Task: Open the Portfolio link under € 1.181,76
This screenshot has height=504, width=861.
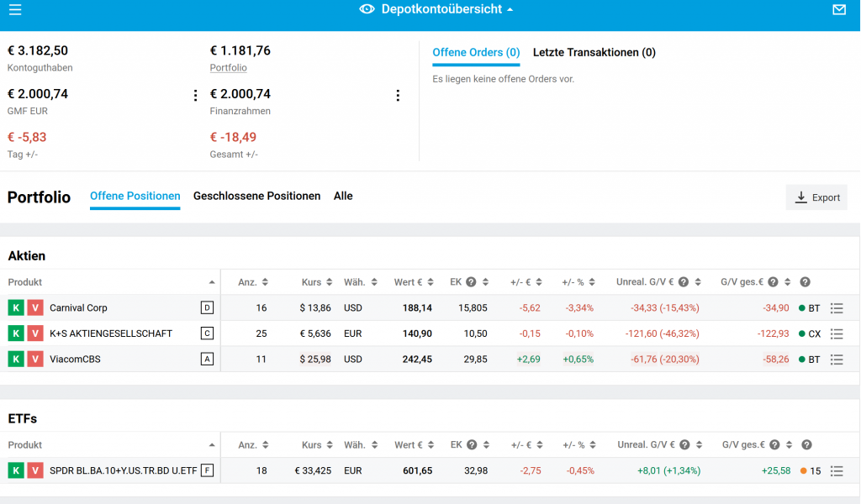Action: point(228,68)
